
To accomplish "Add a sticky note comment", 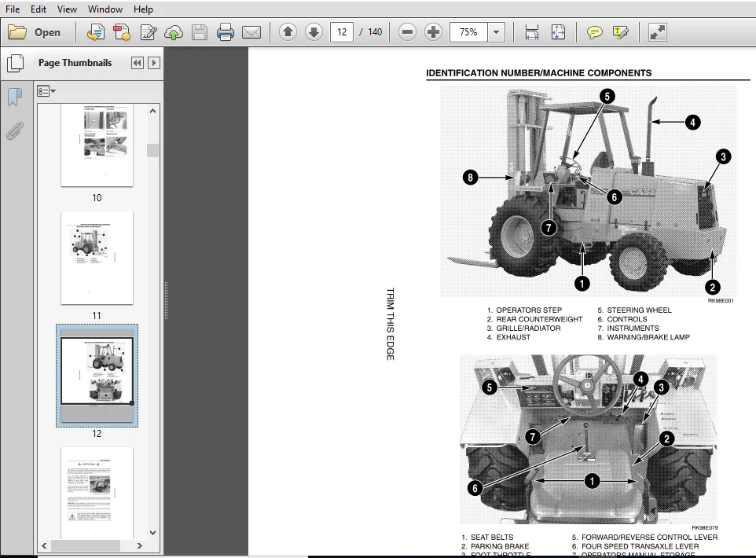I will pyautogui.click(x=594, y=32).
